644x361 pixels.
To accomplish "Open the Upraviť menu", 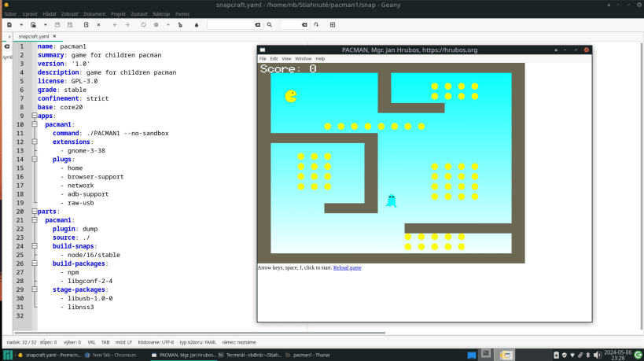I will coord(30,14).
